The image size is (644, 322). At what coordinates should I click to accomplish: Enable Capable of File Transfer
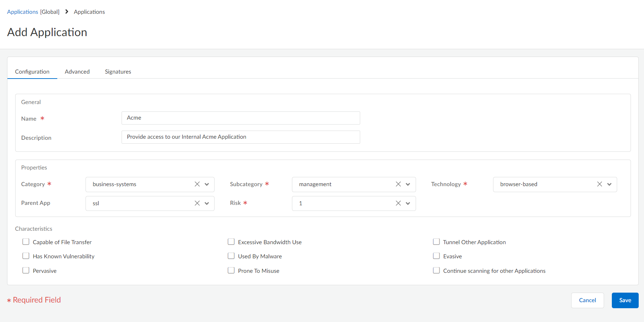[x=25, y=241]
